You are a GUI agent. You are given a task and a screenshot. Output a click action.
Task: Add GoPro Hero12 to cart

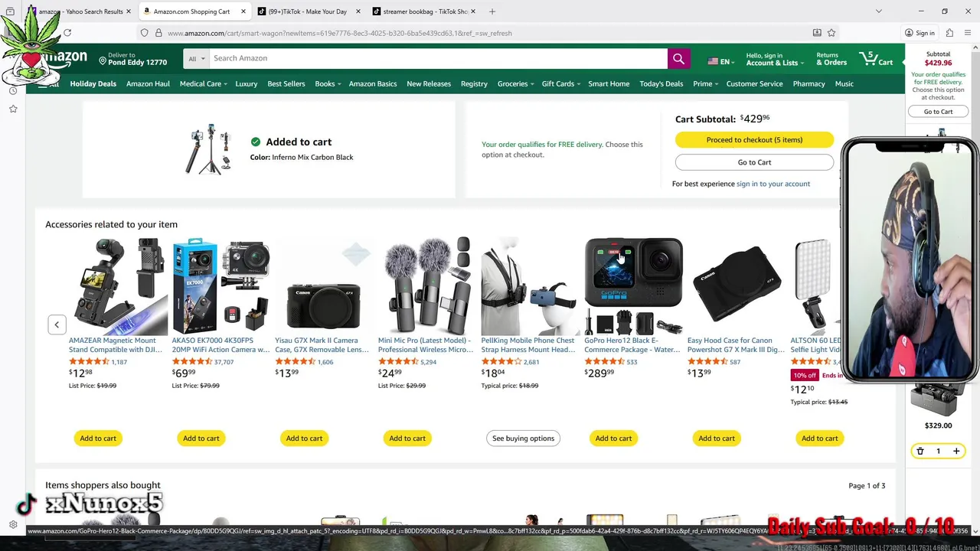613,439
